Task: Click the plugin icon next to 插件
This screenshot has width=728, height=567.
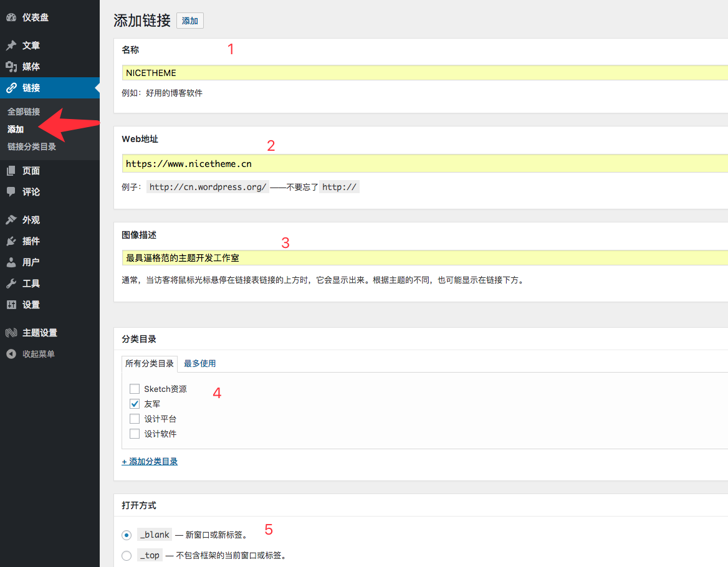Action: point(11,241)
